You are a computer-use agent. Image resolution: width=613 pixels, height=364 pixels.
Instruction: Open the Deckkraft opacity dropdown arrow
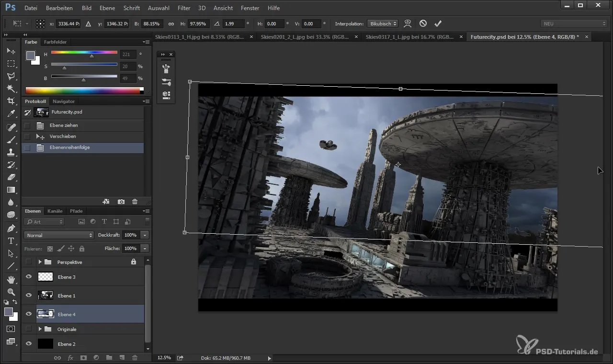click(x=145, y=235)
